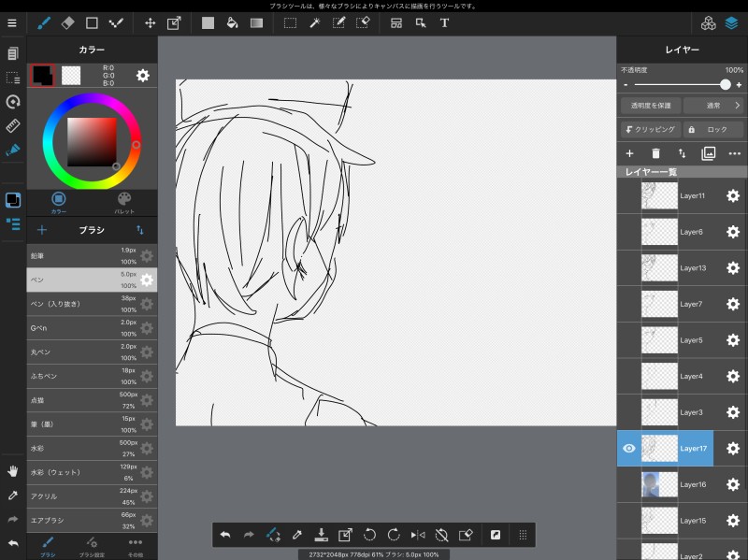This screenshot has width=748, height=560.
Task: Flip canvas horizontally from bottom bar
Action: pyautogui.click(x=417, y=535)
